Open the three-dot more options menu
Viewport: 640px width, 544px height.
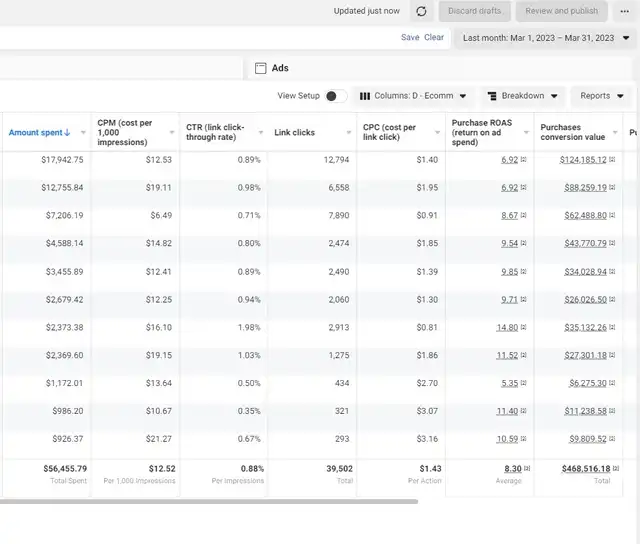(x=624, y=11)
